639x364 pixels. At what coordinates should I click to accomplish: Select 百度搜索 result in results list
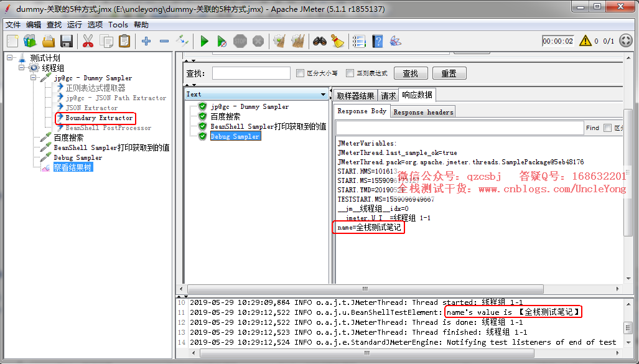(x=225, y=116)
